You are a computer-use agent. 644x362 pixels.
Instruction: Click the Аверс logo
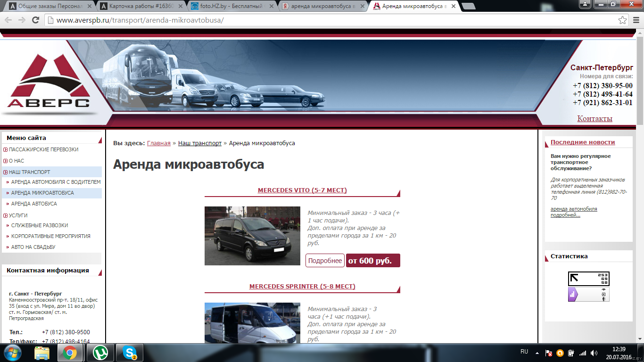tap(49, 81)
